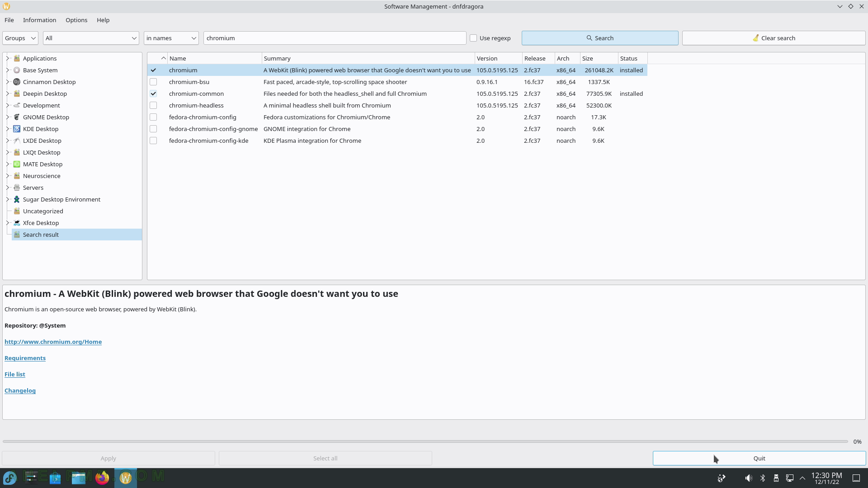
Task: Open the volume control tray icon
Action: click(749, 478)
